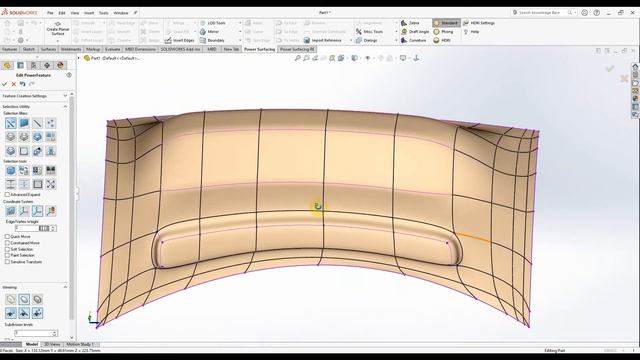Switch to the Evaluate tab

[x=112, y=49]
